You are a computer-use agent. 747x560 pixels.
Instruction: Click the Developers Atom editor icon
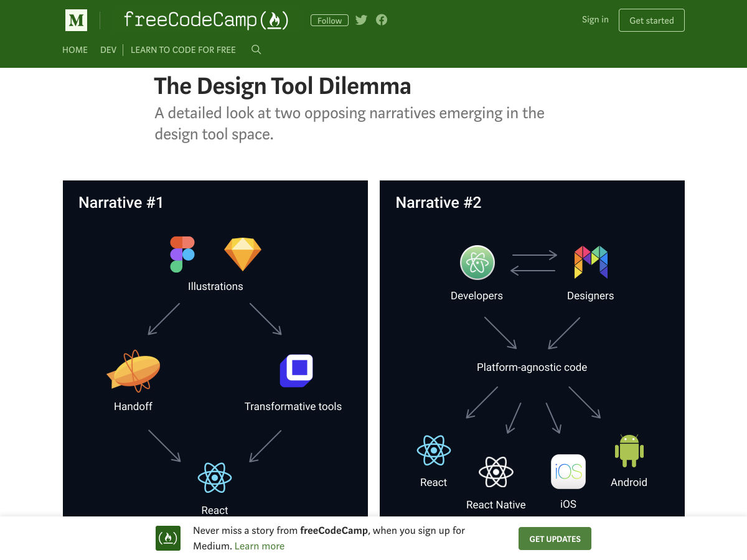pyautogui.click(x=477, y=263)
